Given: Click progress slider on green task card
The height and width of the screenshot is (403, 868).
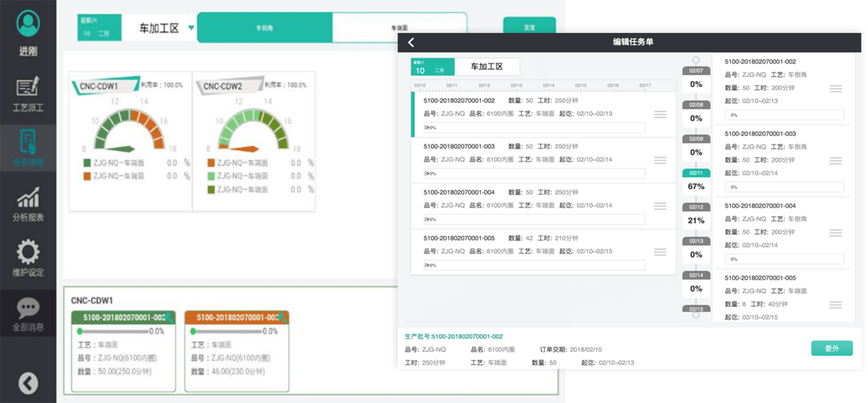Looking at the screenshot, I should pyautogui.click(x=115, y=331).
